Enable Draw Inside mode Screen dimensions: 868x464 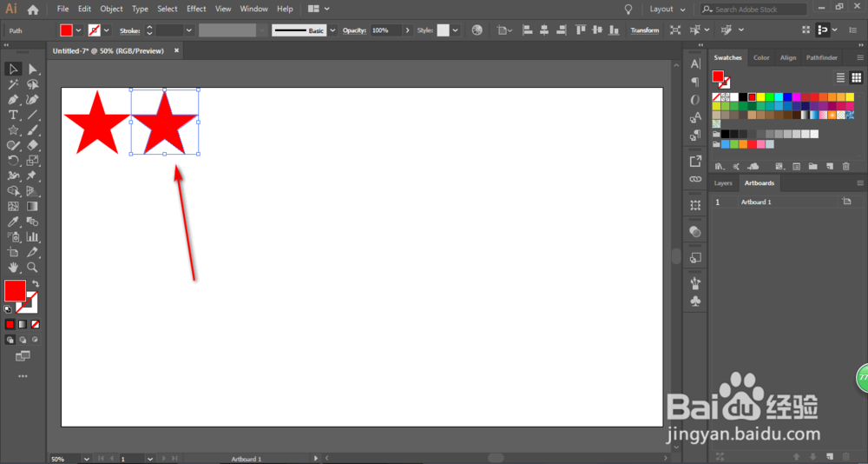(36, 340)
